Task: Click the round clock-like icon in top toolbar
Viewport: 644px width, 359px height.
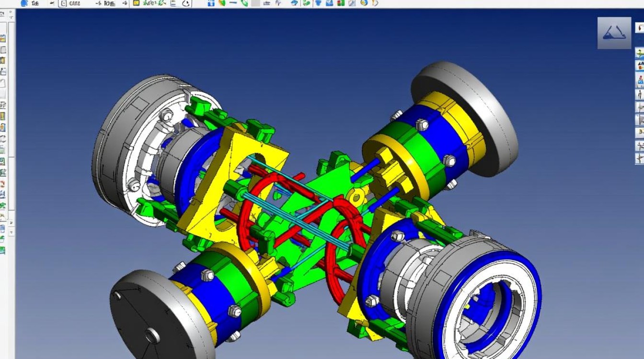Action: coord(187,3)
